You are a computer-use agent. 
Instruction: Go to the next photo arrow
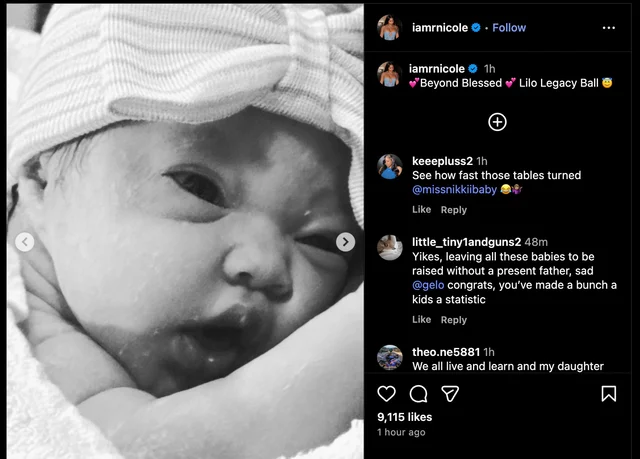[345, 242]
